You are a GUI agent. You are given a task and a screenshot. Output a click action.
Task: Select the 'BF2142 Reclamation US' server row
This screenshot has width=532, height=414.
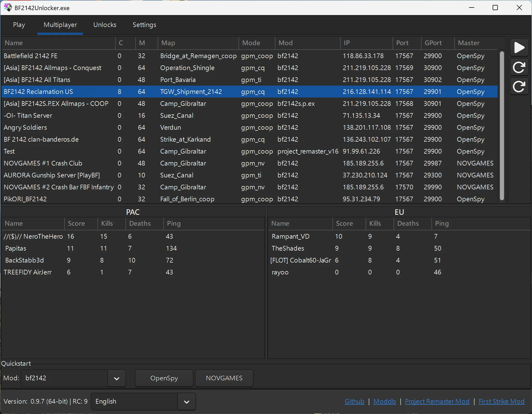point(250,92)
